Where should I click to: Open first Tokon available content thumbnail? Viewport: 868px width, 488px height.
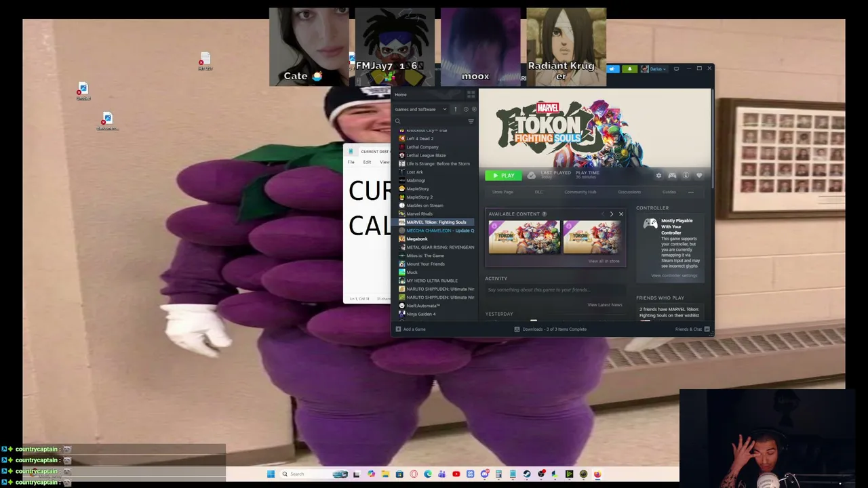[524, 237]
